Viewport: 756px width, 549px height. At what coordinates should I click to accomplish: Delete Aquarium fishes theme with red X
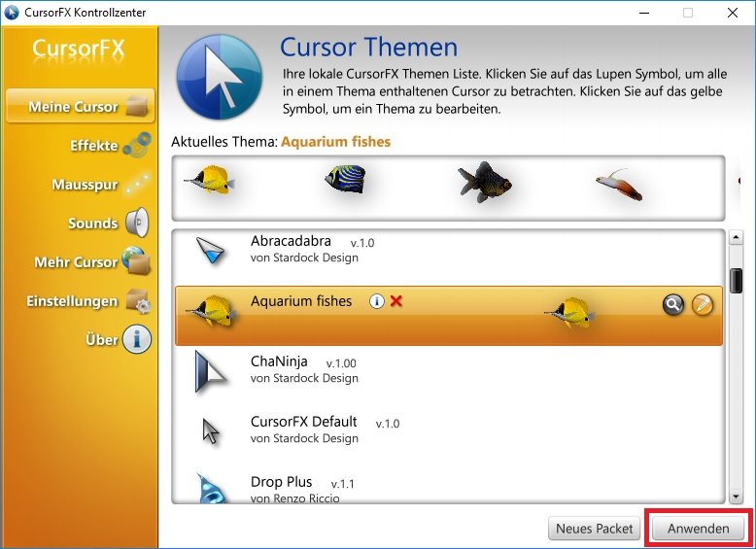point(396,301)
